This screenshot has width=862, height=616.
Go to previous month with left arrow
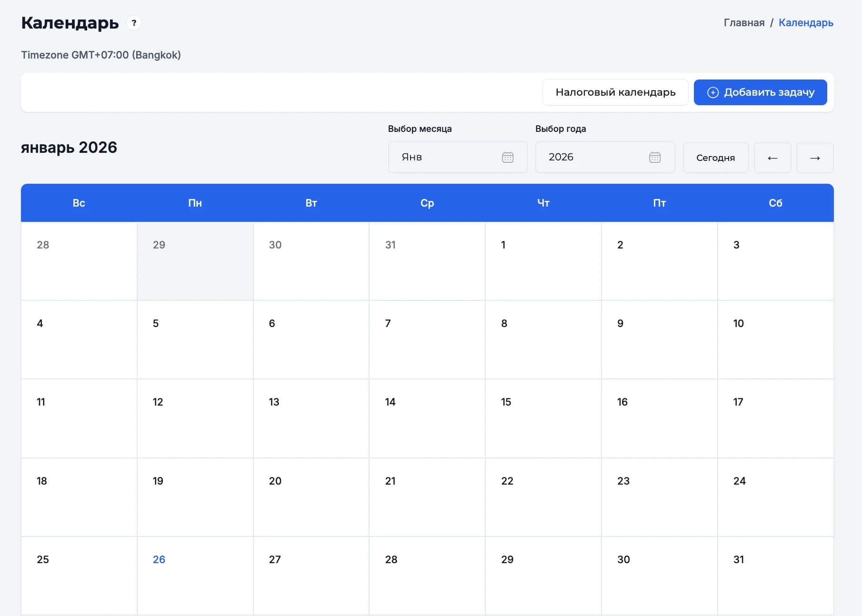coord(772,158)
